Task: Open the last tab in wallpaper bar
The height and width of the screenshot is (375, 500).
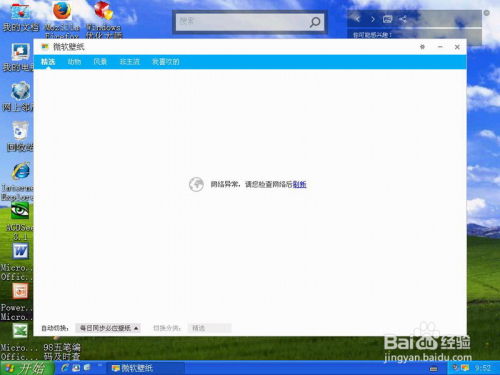Action: point(165,62)
